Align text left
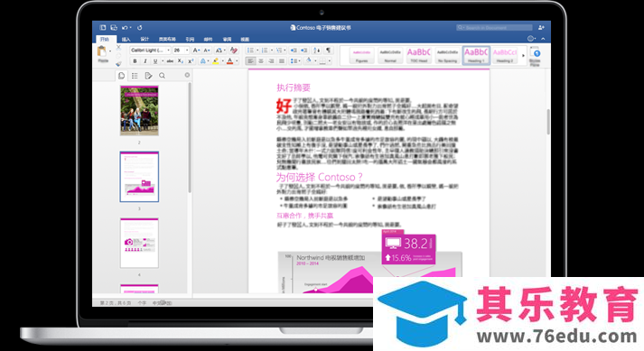Screen dimensions: 644x351 [250, 61]
